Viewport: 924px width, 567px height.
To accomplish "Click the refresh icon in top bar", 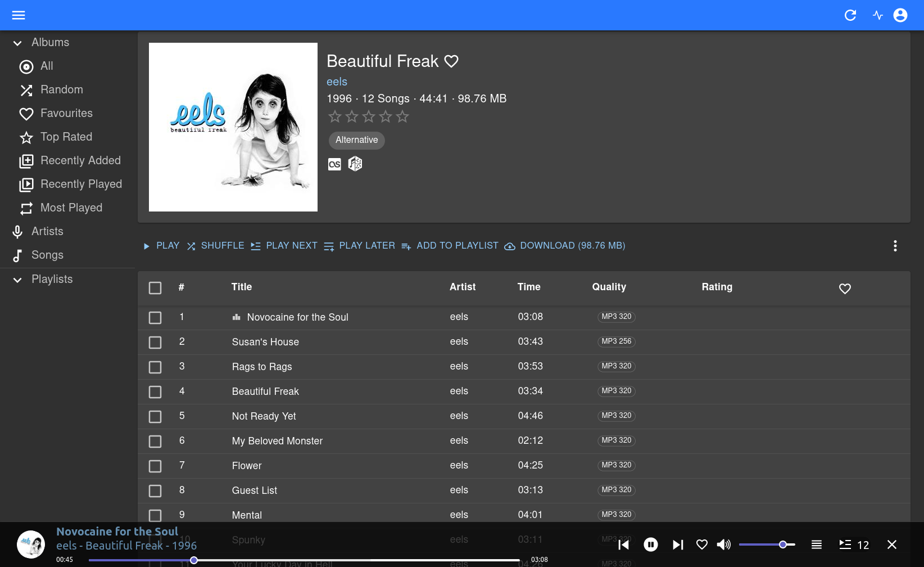I will pyautogui.click(x=850, y=15).
